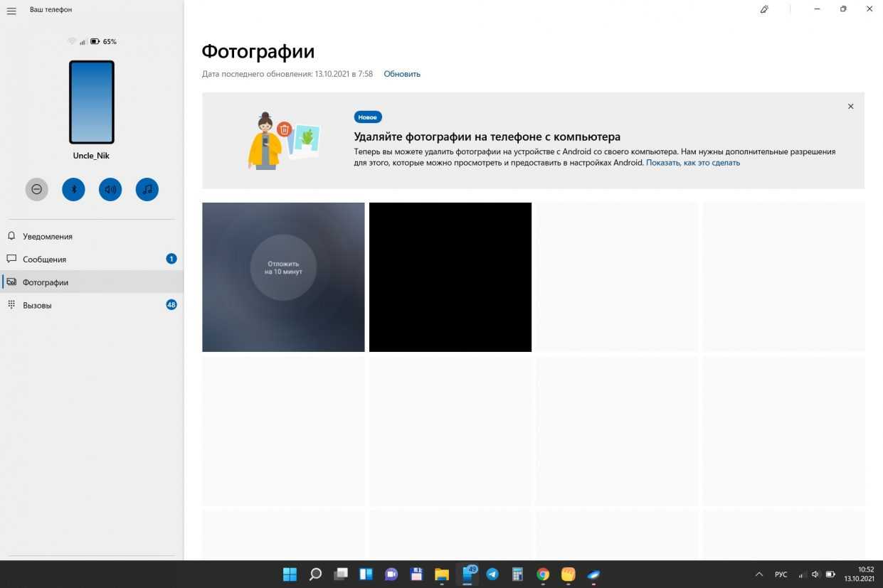Viewport: 883px width, 588px height.
Task: Go to Вызовы section
Action: point(37,305)
